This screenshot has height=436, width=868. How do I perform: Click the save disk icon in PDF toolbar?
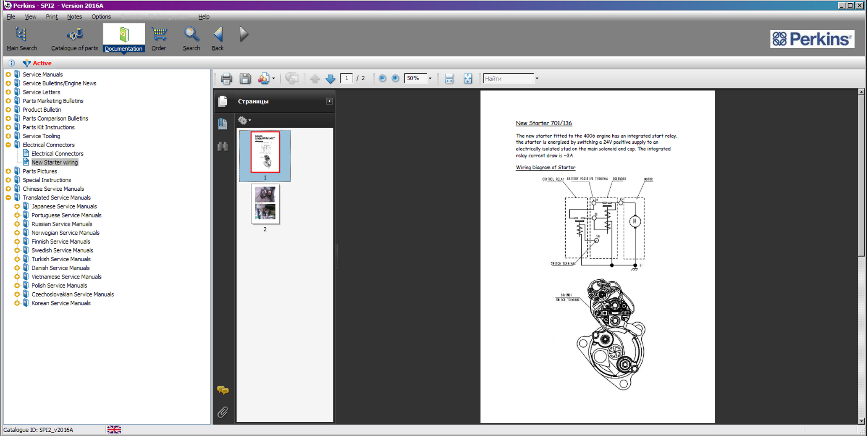pos(245,79)
